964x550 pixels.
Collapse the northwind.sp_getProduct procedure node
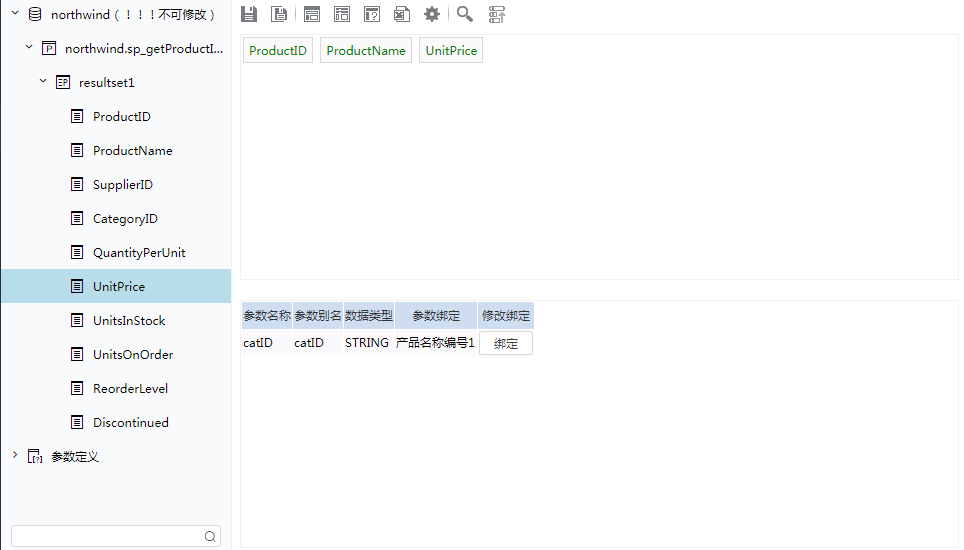29,47
